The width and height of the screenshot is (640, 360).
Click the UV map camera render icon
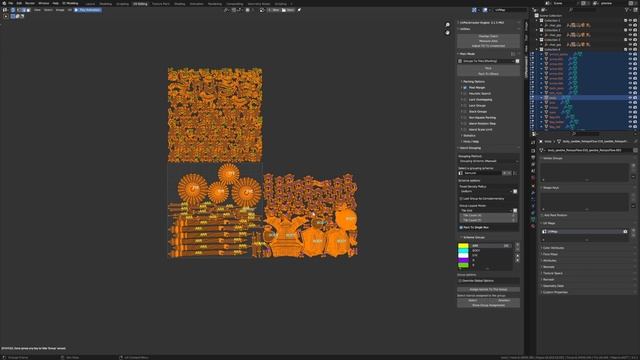(625, 231)
